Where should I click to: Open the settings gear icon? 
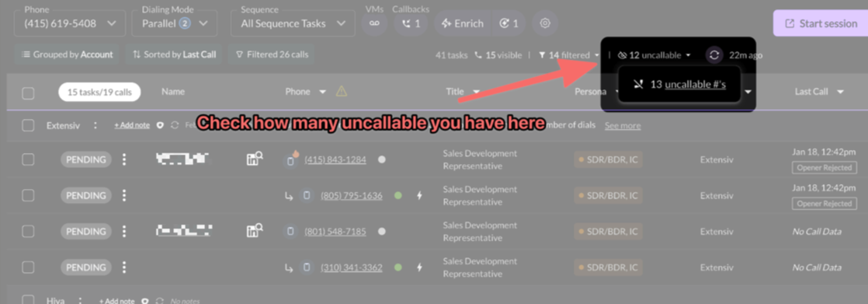(x=545, y=24)
